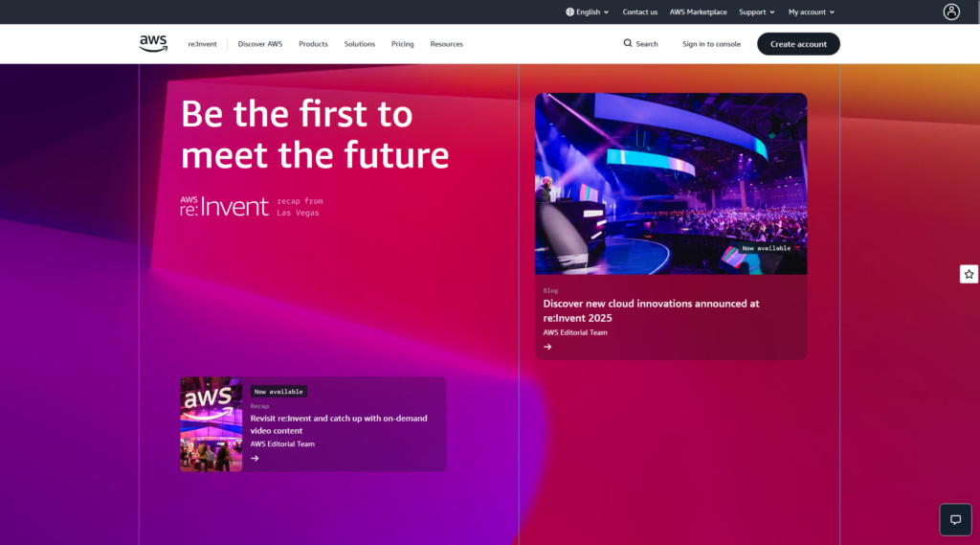Open the Contact us link
The image size is (980, 545).
tap(639, 12)
